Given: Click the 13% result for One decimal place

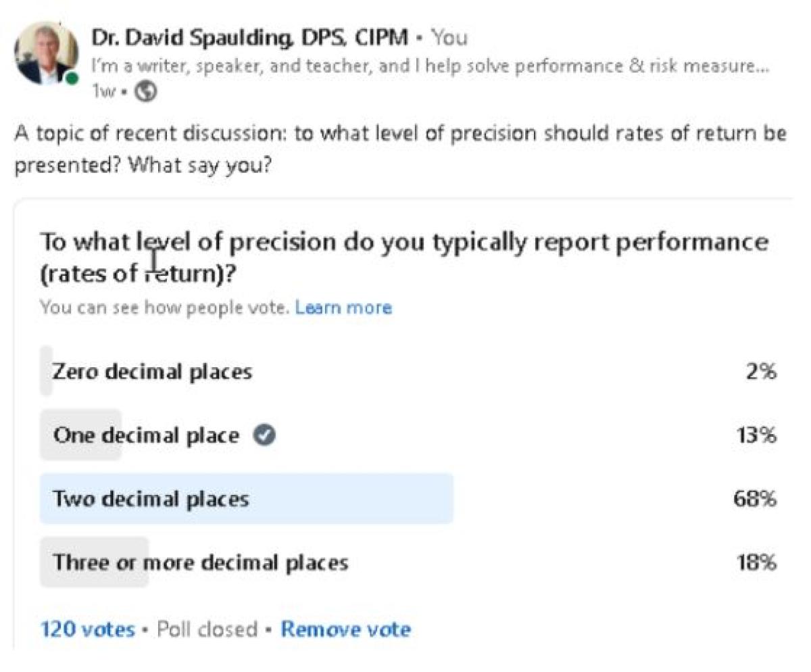Looking at the screenshot, I should (x=756, y=435).
